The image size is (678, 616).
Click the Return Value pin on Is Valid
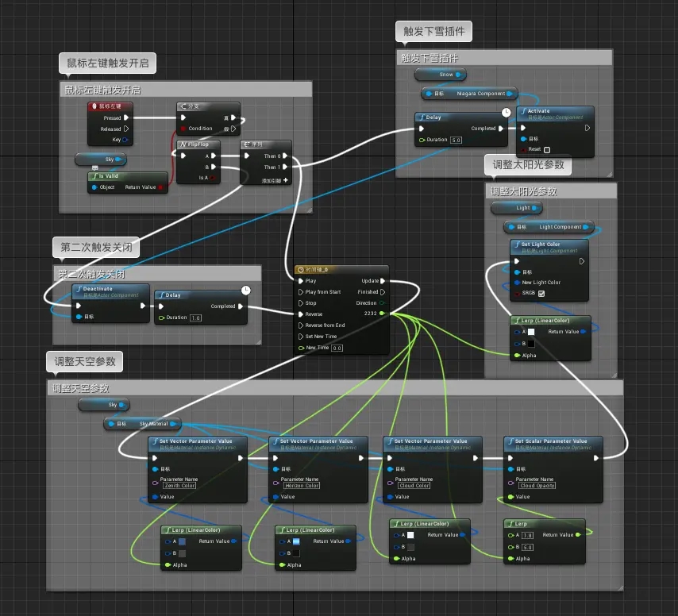(x=160, y=187)
